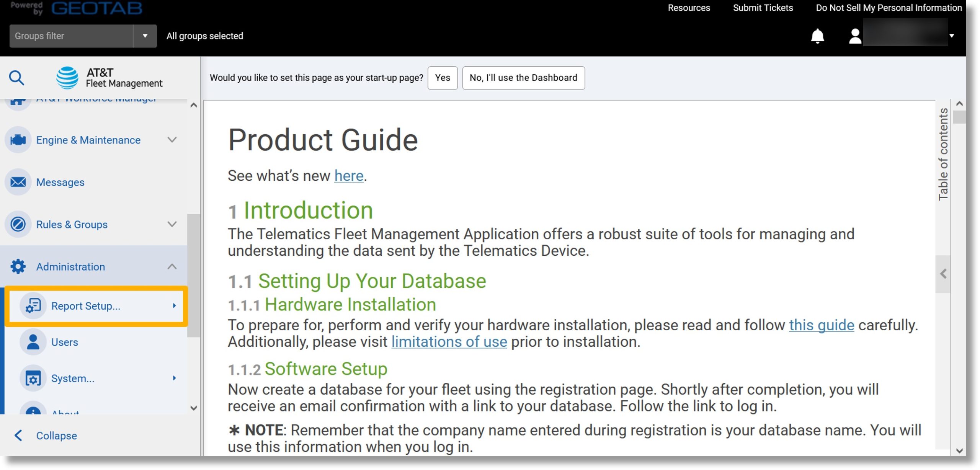Click the Yes button to set start-up page
This screenshot has height=470, width=980.
[443, 77]
